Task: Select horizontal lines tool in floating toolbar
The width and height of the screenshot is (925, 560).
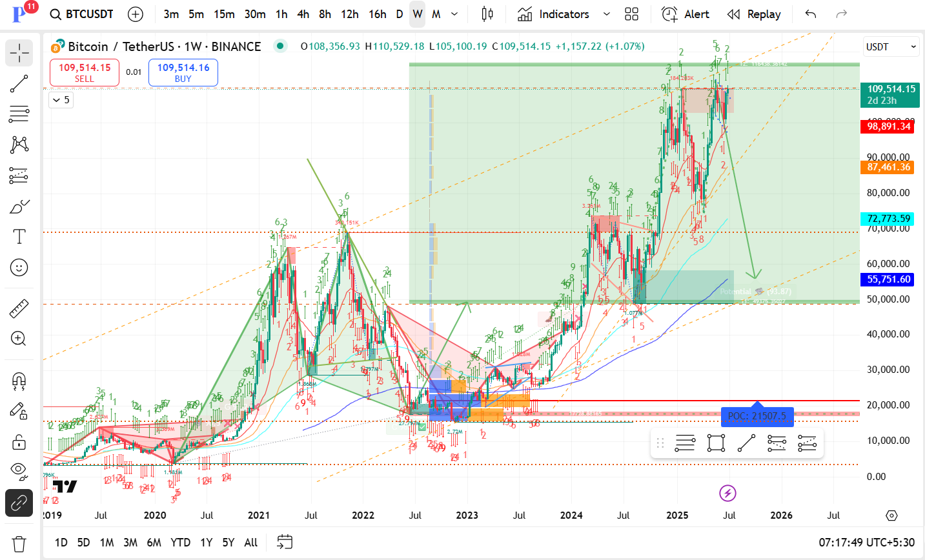Action: pos(685,443)
